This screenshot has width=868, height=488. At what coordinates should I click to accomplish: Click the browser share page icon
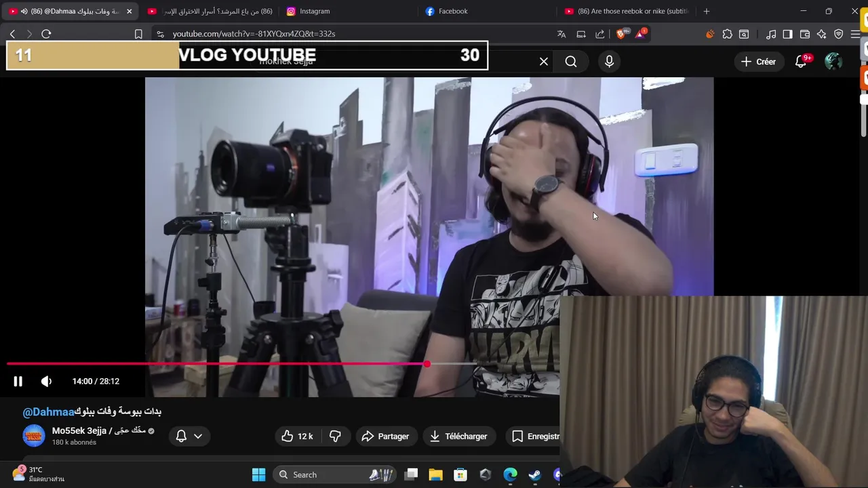tap(600, 34)
